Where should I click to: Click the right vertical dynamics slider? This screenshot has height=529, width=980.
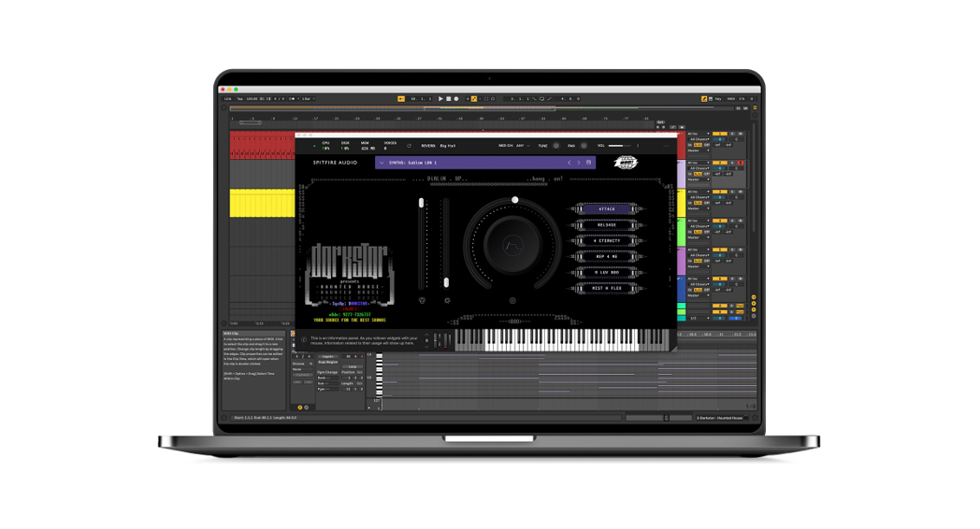coord(446,244)
